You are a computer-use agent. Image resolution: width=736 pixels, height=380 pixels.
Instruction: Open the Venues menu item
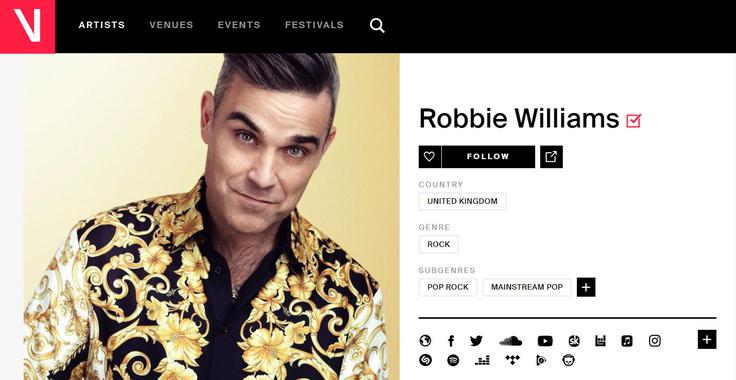(171, 25)
